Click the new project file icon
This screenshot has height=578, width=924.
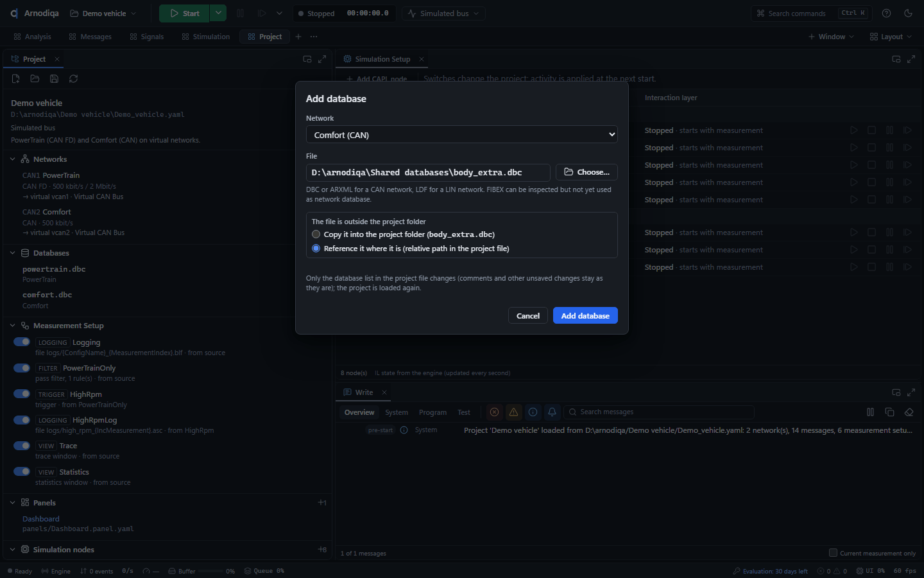pyautogui.click(x=15, y=79)
